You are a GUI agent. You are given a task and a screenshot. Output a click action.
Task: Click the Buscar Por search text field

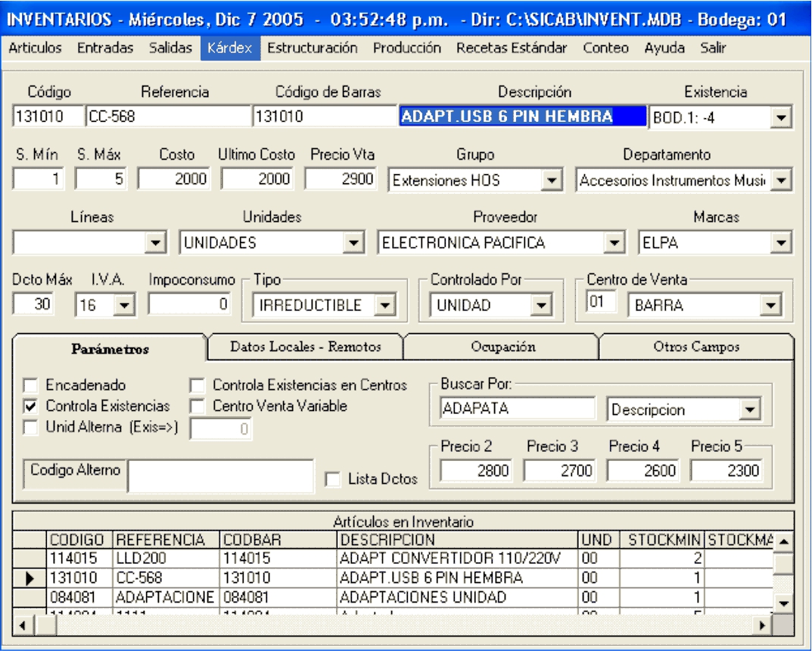pos(518,410)
